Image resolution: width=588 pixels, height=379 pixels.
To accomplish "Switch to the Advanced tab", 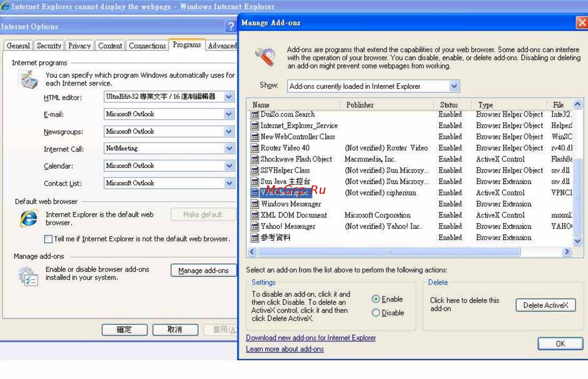I will [222, 46].
